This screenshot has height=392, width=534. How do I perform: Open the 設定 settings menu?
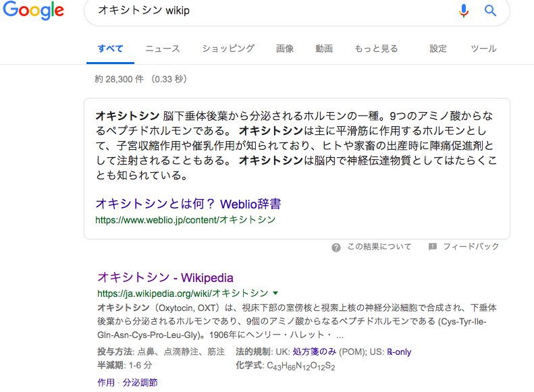[438, 49]
